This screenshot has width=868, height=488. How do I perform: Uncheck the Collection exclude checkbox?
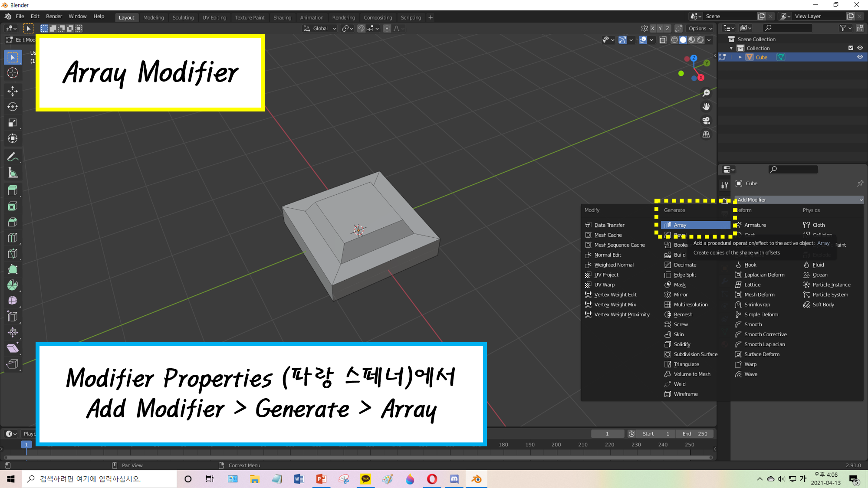click(x=851, y=48)
